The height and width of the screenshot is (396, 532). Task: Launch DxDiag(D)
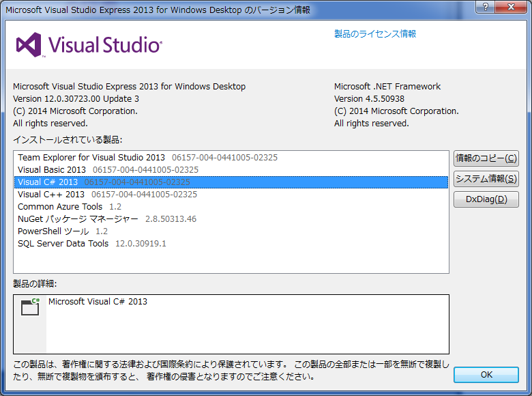click(486, 199)
